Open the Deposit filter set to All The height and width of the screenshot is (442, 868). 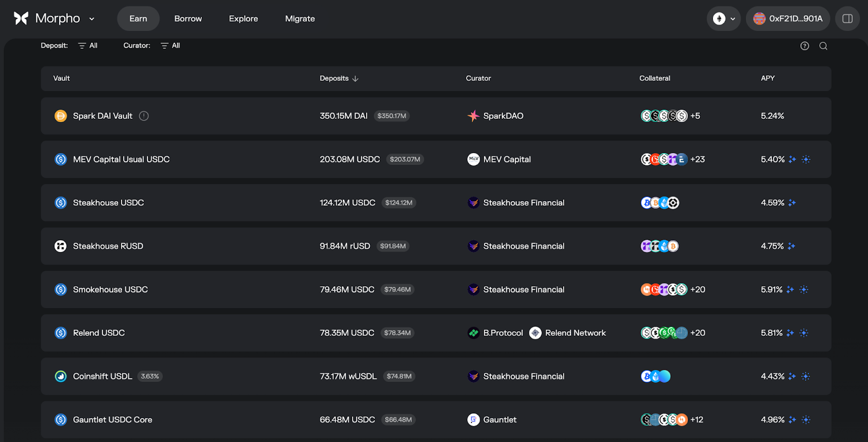(x=88, y=46)
